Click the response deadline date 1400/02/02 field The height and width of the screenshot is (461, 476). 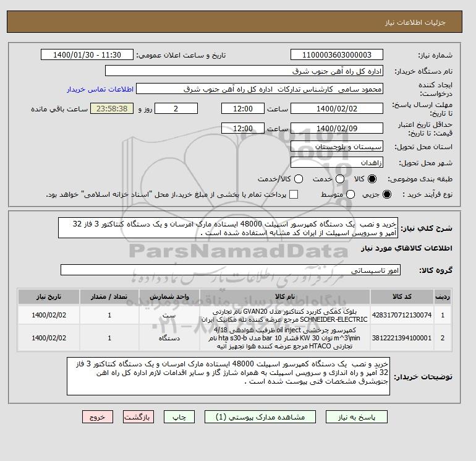[x=337, y=108]
